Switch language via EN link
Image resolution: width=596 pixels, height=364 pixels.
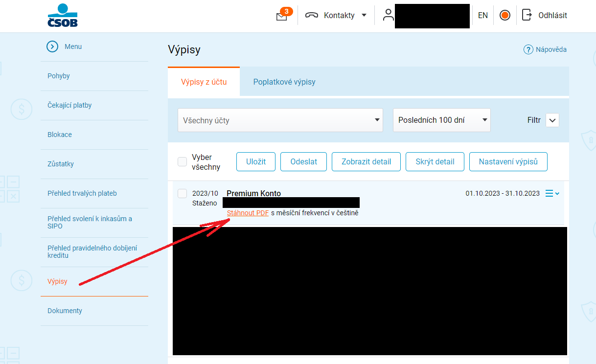483,15
